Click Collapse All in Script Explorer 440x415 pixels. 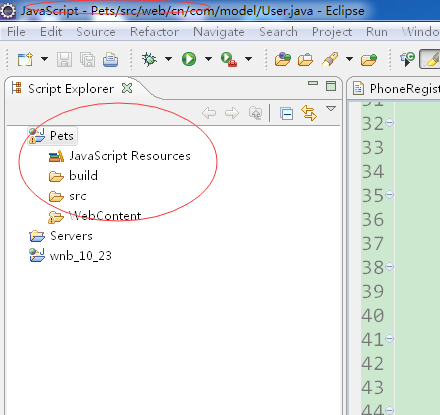click(x=287, y=113)
